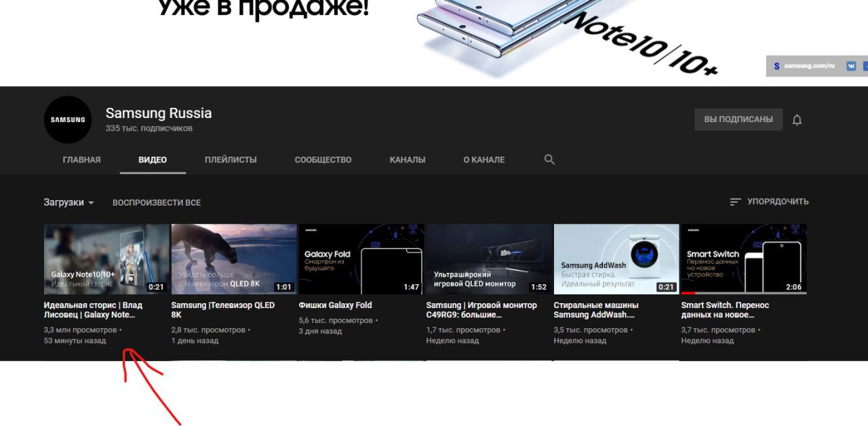The width and height of the screenshot is (868, 426).
Task: Click title 'Samsung |Телевизор QLED 8K'
Action: coord(223,310)
